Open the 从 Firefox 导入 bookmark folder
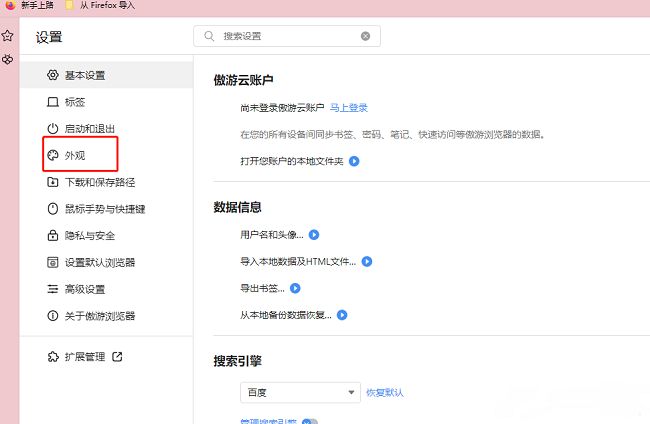 point(100,5)
